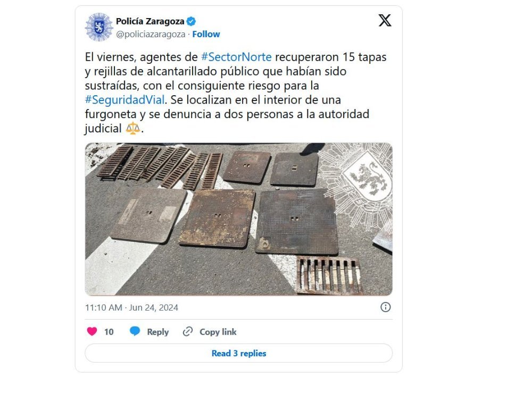Viewport: 532px width, 393px height.
Task: Click the tweet body text
Action: [x=236, y=93]
